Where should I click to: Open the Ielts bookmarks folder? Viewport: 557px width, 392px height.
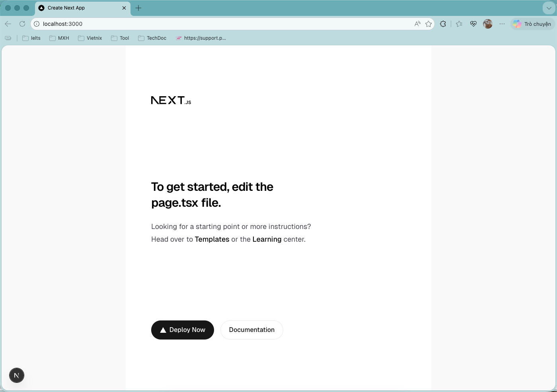click(x=31, y=38)
